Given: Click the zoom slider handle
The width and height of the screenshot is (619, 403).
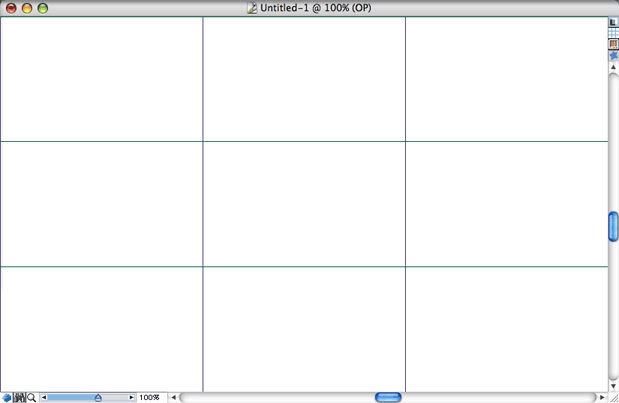Looking at the screenshot, I should 98,397.
